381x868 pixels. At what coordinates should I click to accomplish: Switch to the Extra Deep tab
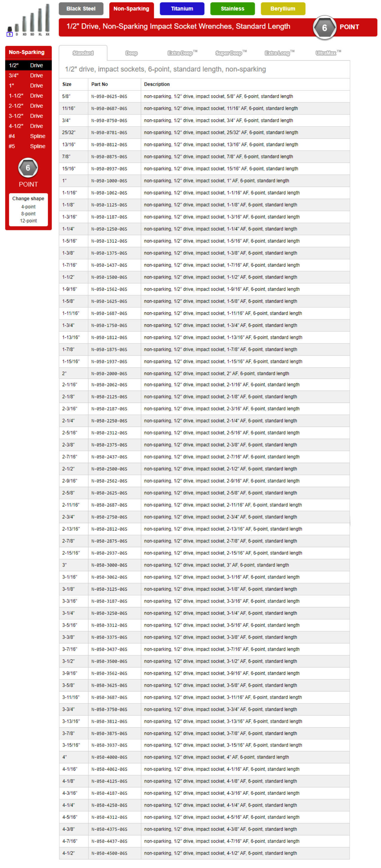coord(182,53)
